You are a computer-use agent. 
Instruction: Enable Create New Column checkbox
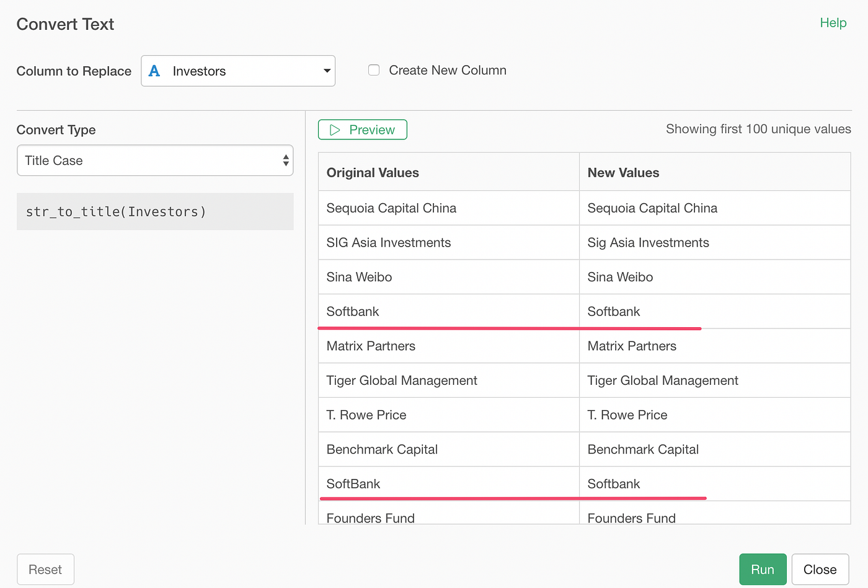tap(374, 70)
